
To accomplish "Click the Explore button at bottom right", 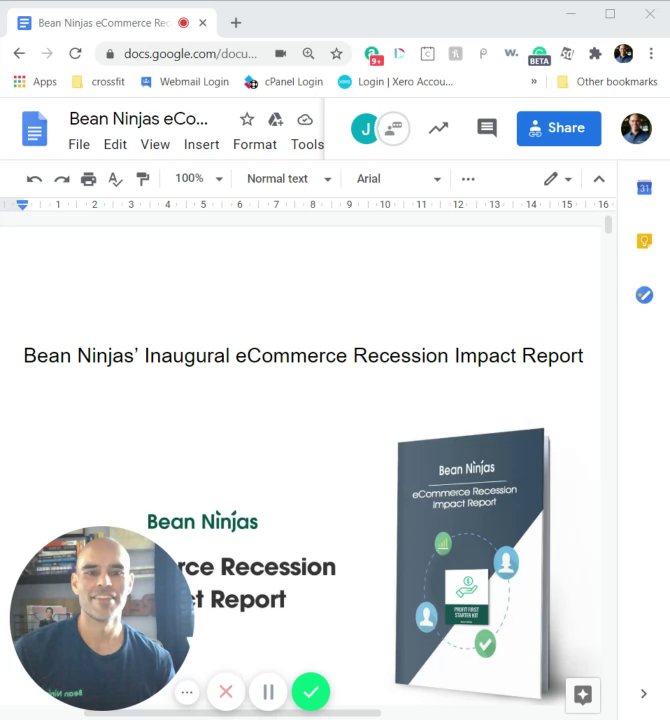I will [583, 695].
